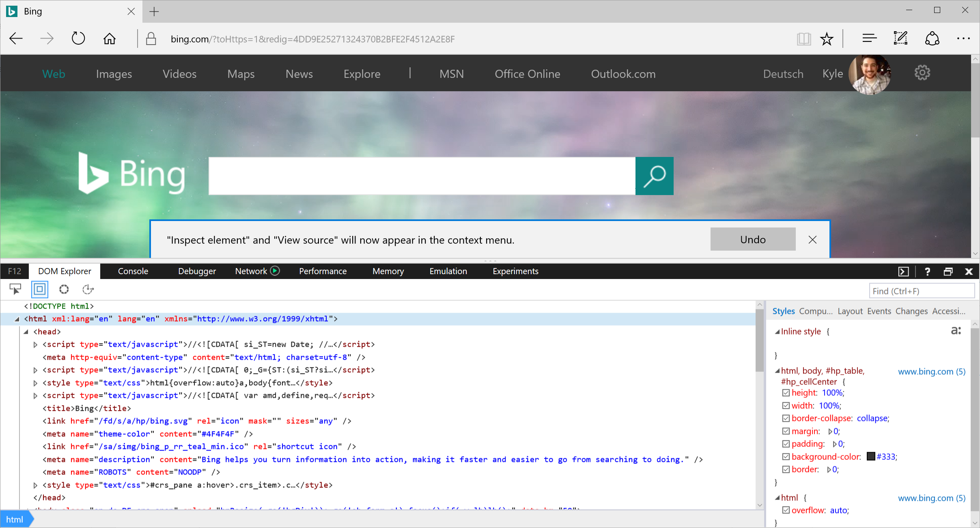Expand the html{overflow:auto} style node

click(x=35, y=383)
